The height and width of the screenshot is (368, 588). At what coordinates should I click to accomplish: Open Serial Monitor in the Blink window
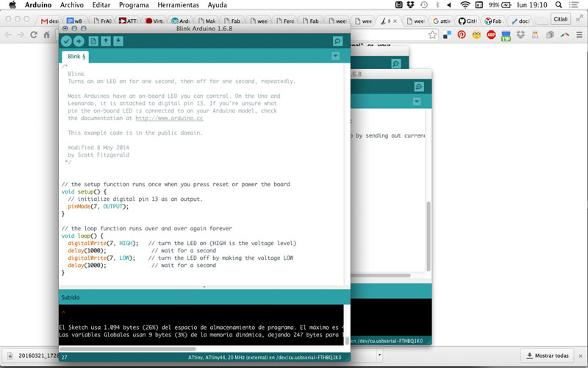click(x=338, y=41)
